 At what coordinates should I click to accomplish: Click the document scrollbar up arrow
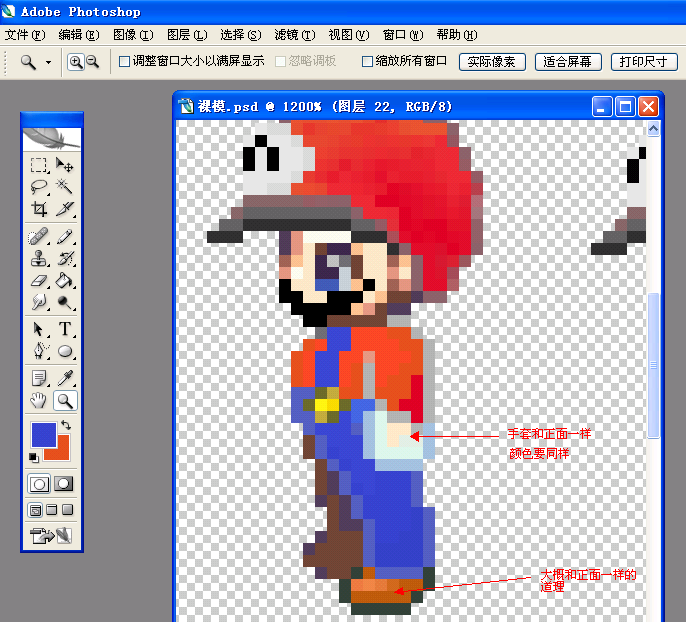point(653,129)
